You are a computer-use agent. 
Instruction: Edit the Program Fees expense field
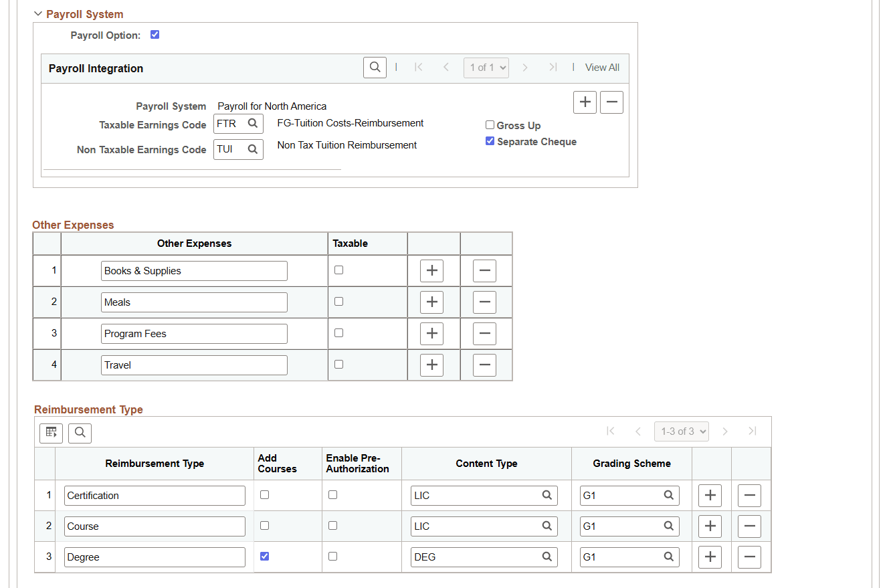coord(194,334)
